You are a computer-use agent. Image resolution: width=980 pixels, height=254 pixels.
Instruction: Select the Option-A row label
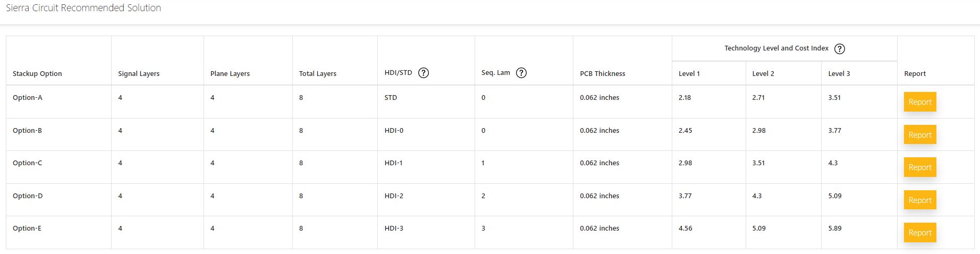click(x=28, y=98)
